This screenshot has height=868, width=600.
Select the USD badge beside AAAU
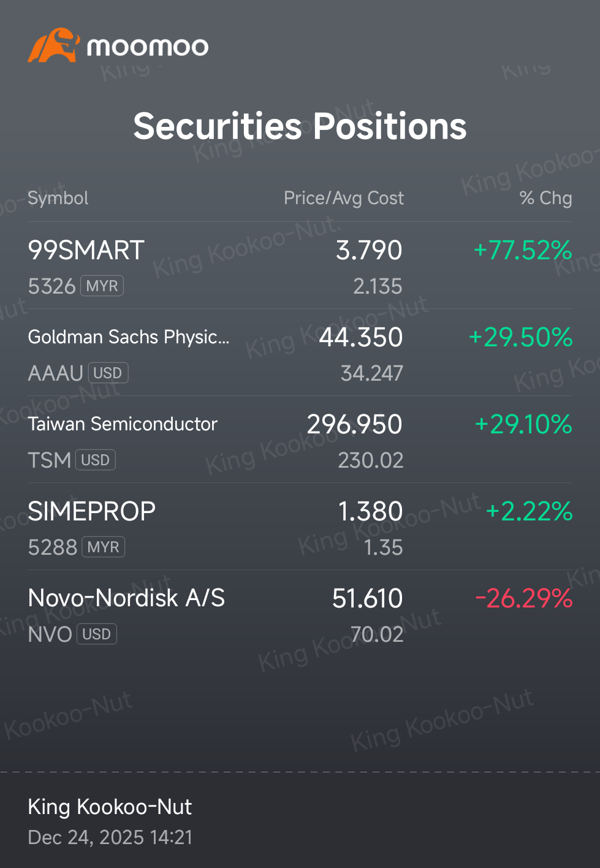pos(108,373)
